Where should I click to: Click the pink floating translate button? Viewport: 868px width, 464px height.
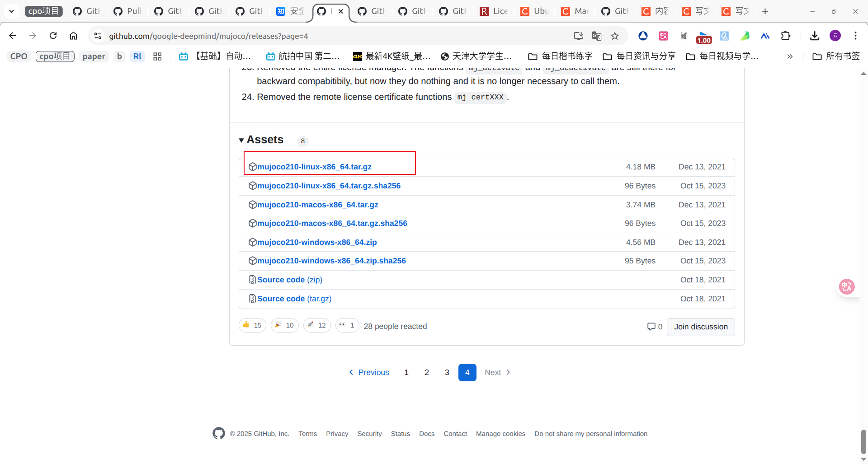(x=847, y=286)
